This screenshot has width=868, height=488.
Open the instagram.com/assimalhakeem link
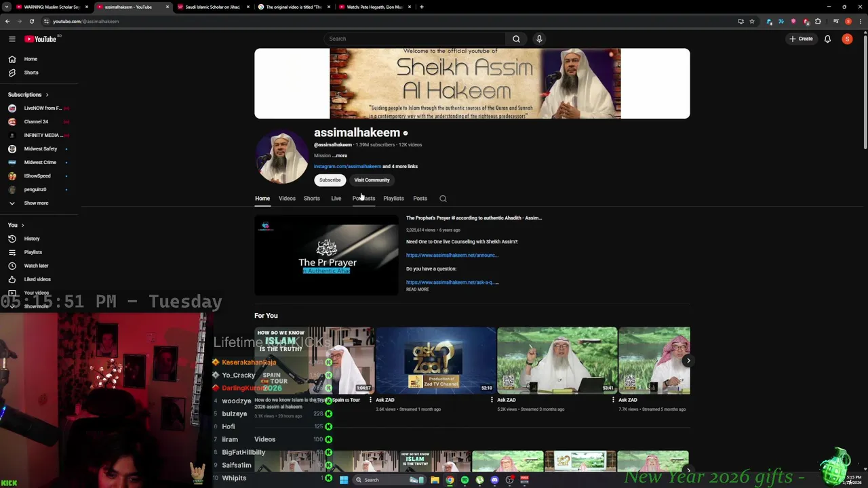coord(347,167)
